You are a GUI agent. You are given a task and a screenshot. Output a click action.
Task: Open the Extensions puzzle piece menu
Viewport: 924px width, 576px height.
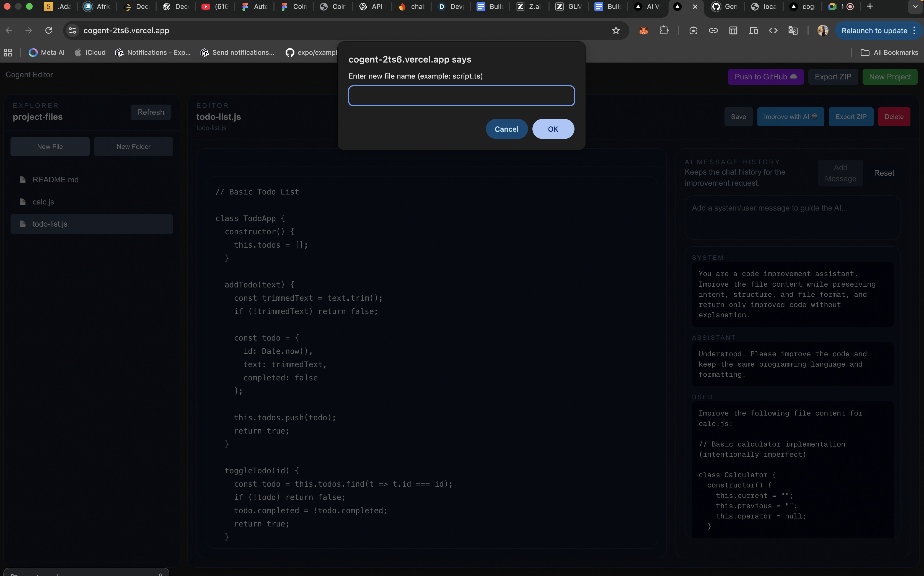tap(664, 30)
